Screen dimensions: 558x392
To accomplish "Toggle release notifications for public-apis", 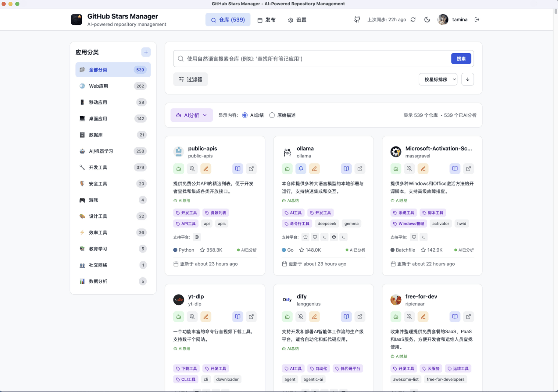I will pos(192,169).
